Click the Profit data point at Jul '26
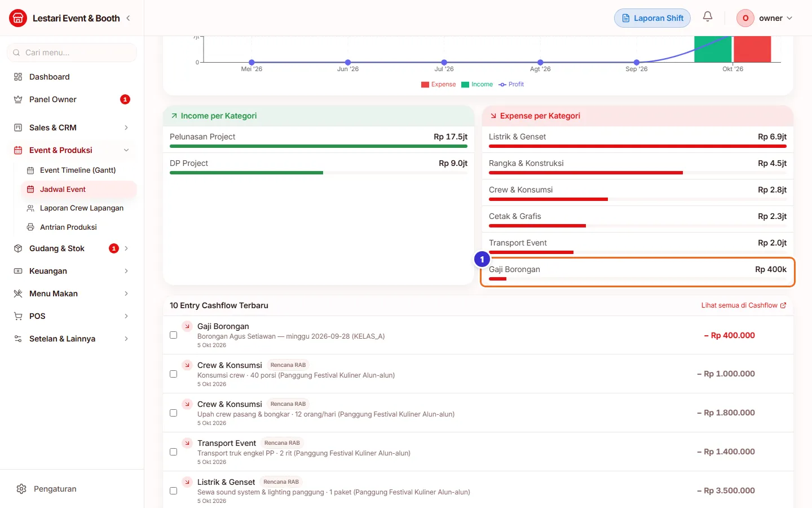The height and width of the screenshot is (508, 812). [444, 62]
